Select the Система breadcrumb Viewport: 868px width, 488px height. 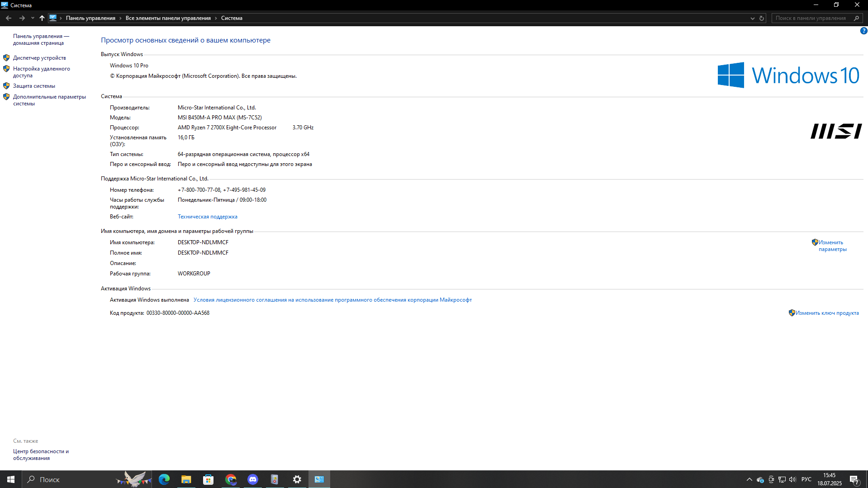click(232, 18)
